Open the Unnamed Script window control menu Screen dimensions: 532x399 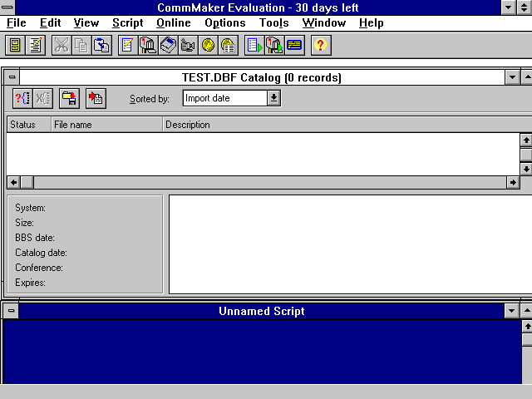coord(12,311)
